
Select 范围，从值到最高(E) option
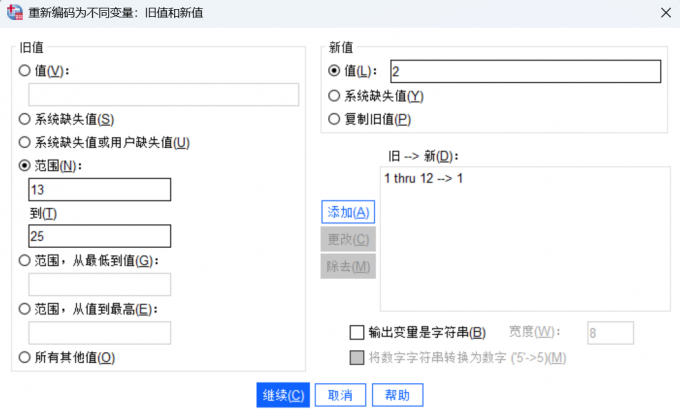pos(25,309)
